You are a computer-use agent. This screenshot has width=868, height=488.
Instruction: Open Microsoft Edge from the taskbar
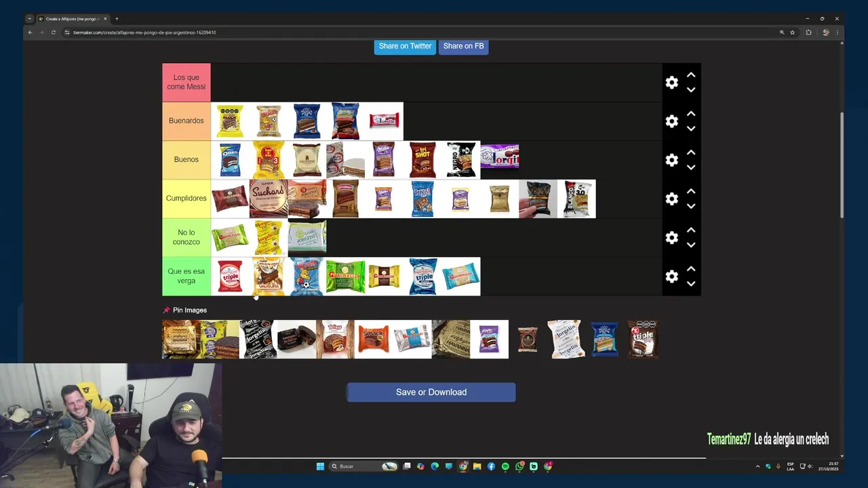point(435,466)
